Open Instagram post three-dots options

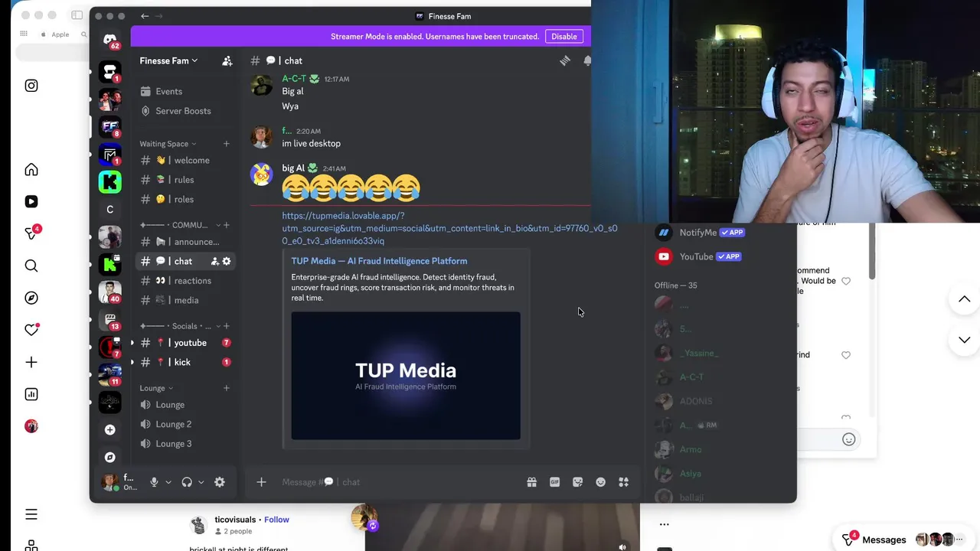(x=664, y=524)
